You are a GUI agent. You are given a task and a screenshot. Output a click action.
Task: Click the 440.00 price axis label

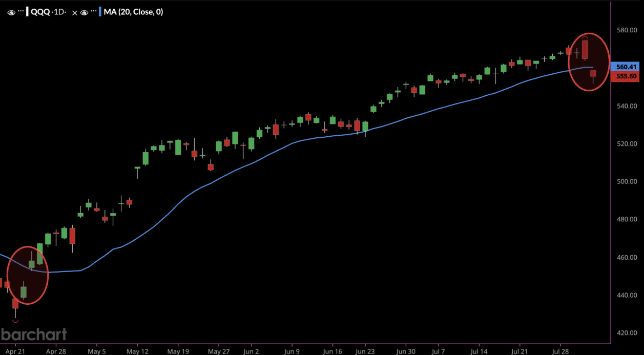627,296
